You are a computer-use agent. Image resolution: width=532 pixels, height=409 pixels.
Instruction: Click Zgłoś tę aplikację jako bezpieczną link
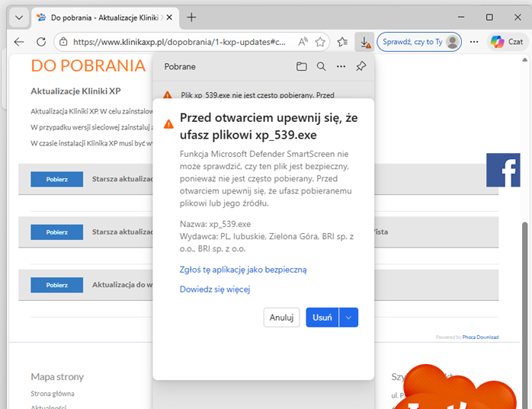pos(242,270)
